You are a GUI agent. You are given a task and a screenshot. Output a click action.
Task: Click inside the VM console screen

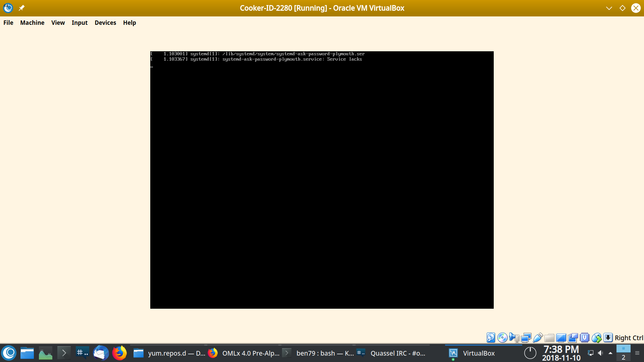[322, 180]
